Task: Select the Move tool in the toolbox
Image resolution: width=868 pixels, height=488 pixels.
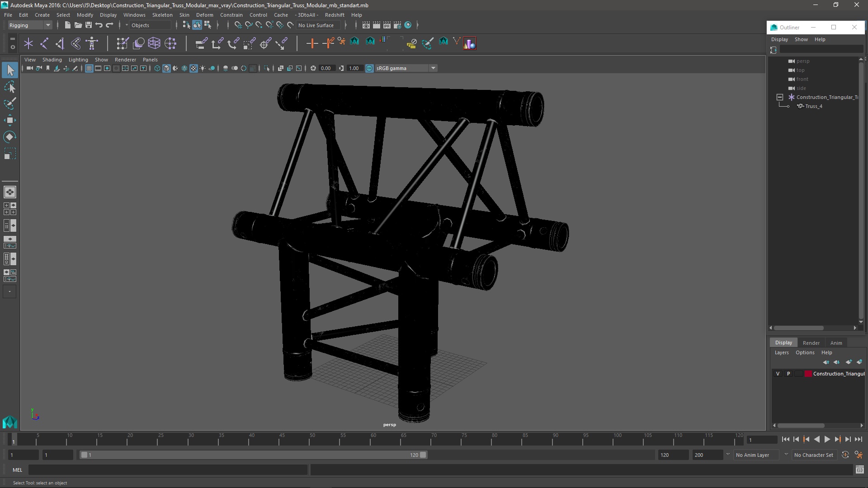Action: [x=9, y=120]
